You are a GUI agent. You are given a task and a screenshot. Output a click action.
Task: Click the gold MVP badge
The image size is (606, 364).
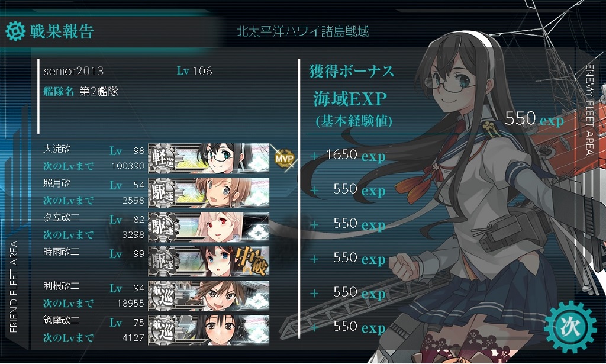click(285, 158)
